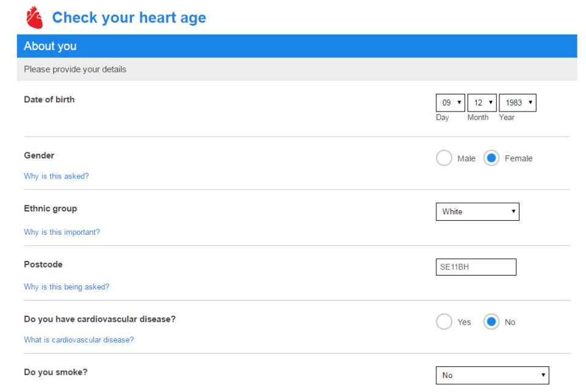Click the red heart logo icon
This screenshot has width=586, height=392.
pos(34,18)
